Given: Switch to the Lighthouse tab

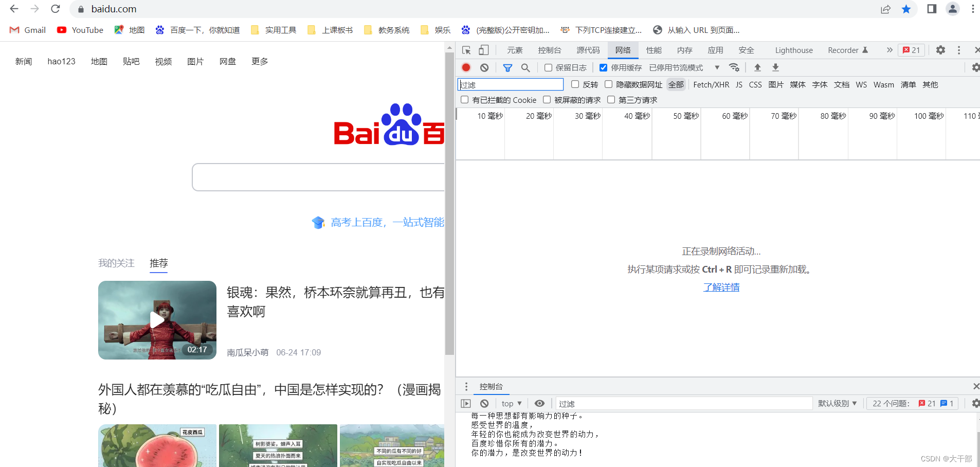Looking at the screenshot, I should click(x=794, y=50).
